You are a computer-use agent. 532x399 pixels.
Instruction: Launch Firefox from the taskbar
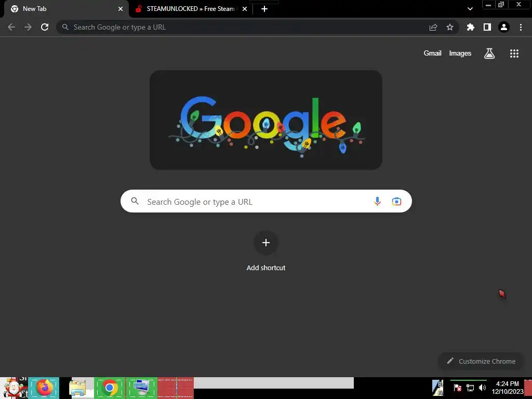click(x=44, y=388)
